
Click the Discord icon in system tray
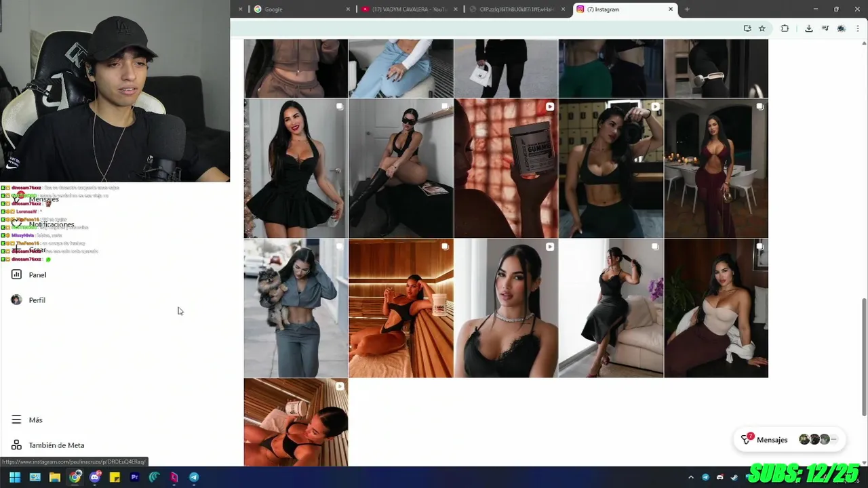coord(719,477)
